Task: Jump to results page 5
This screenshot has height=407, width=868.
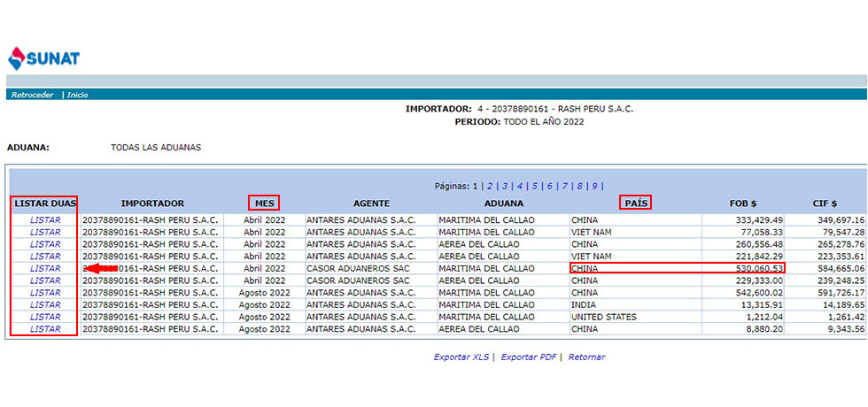Action: pos(535,186)
